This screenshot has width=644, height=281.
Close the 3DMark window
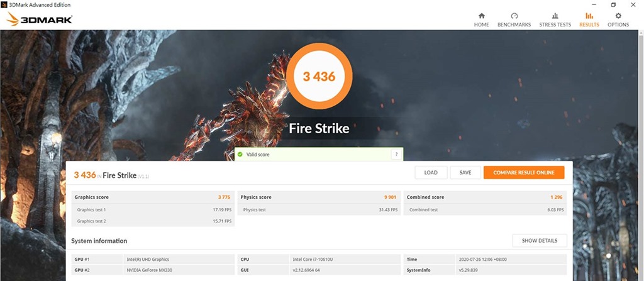633,4
